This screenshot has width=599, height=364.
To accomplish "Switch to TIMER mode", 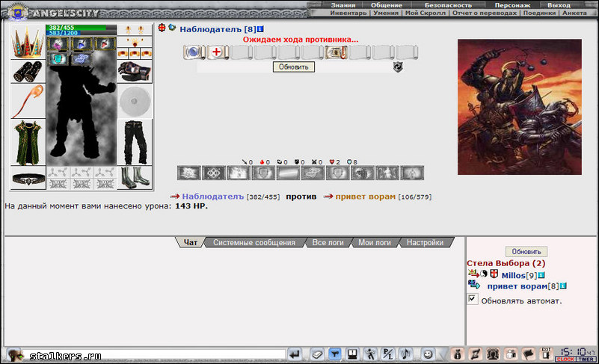I will tap(586, 359).
